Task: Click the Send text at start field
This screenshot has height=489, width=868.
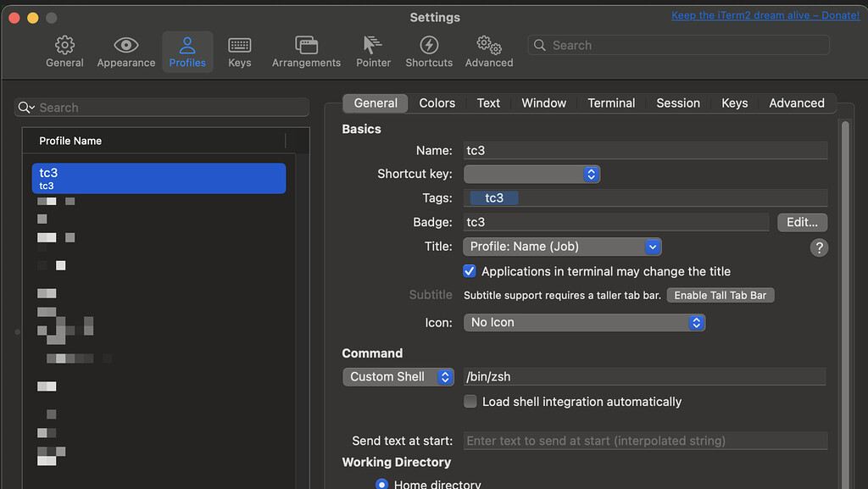Action: [645, 441]
